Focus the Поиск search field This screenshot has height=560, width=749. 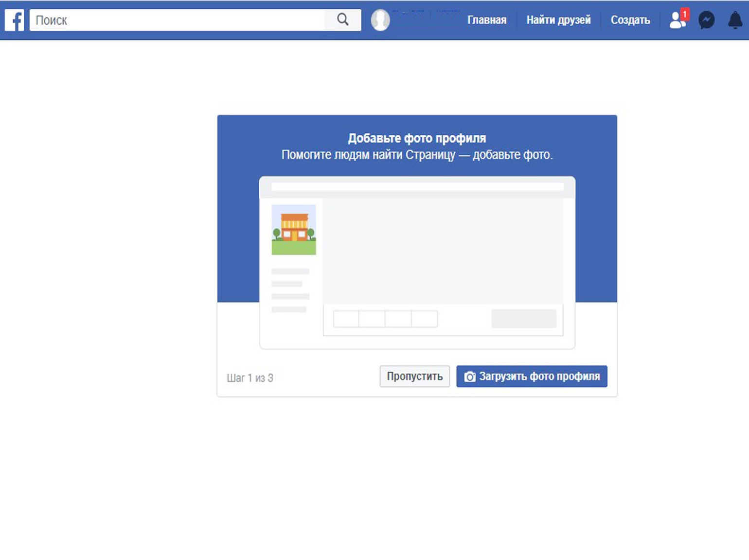click(178, 20)
